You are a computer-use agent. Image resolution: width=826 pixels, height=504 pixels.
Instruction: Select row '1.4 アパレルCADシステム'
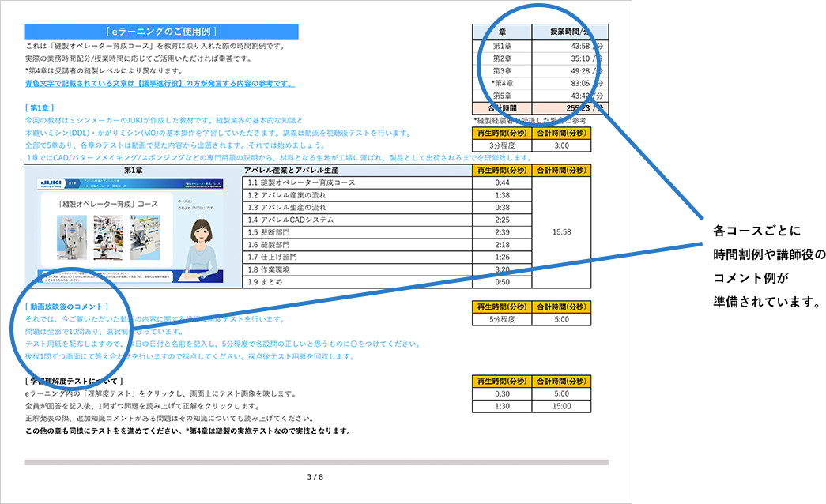pos(357,220)
